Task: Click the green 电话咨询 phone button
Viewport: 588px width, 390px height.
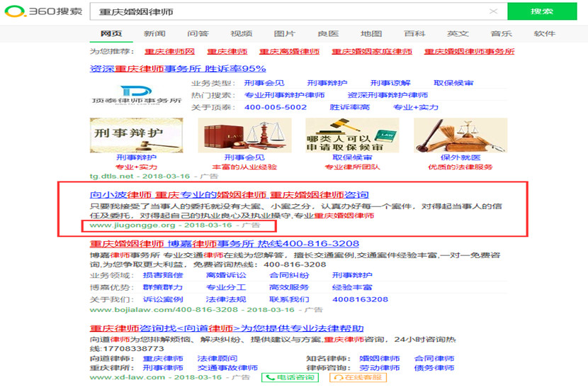Action: click(290, 377)
